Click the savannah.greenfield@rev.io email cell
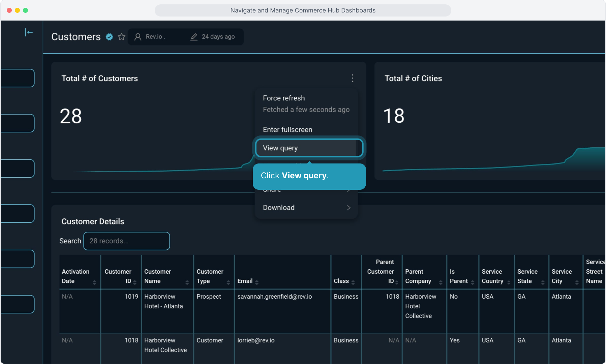 click(x=274, y=297)
